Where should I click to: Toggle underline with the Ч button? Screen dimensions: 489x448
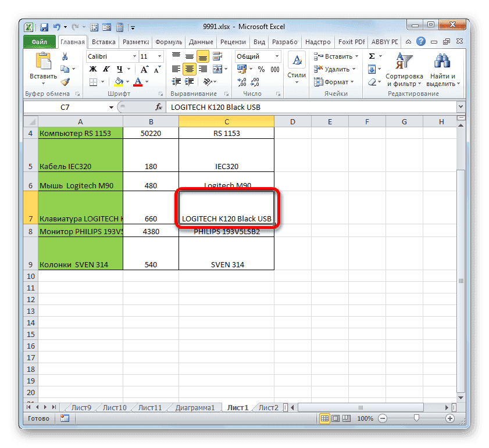coord(119,69)
